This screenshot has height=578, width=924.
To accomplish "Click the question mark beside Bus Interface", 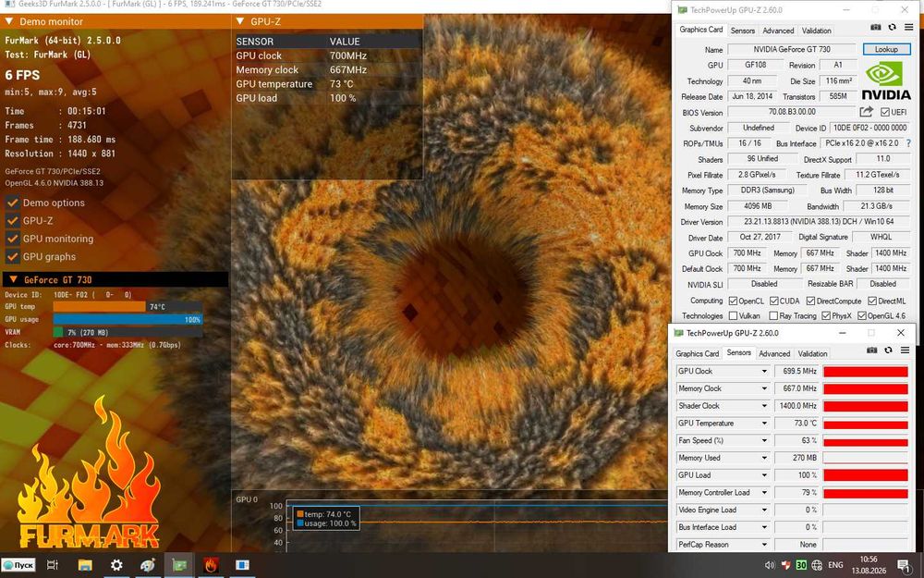I will pyautogui.click(x=908, y=143).
